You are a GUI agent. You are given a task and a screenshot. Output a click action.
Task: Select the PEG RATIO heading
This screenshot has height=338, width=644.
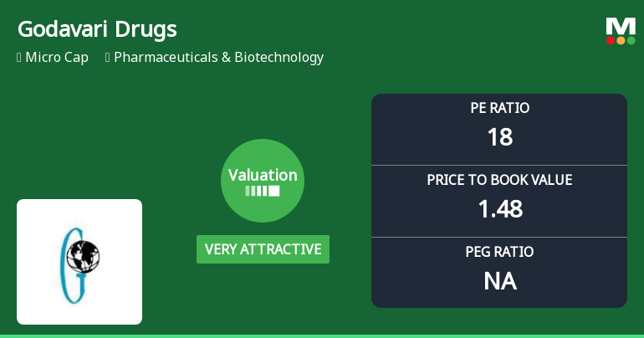(499, 252)
